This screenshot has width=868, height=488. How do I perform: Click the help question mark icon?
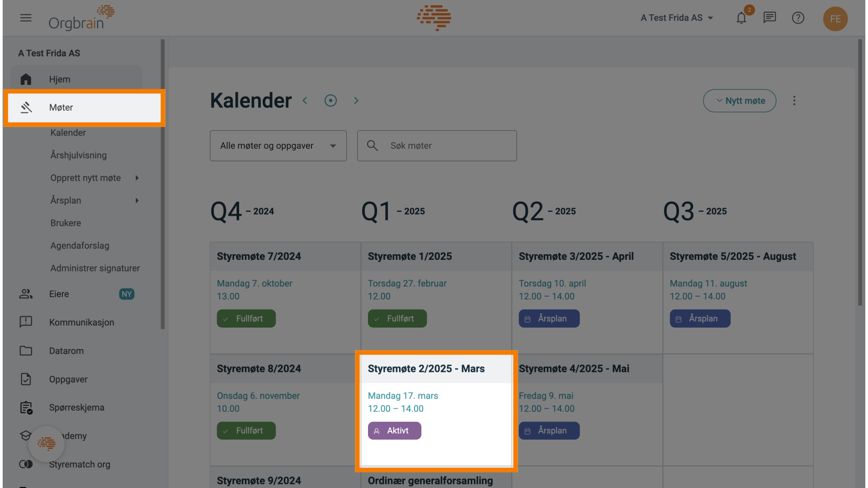coord(798,18)
